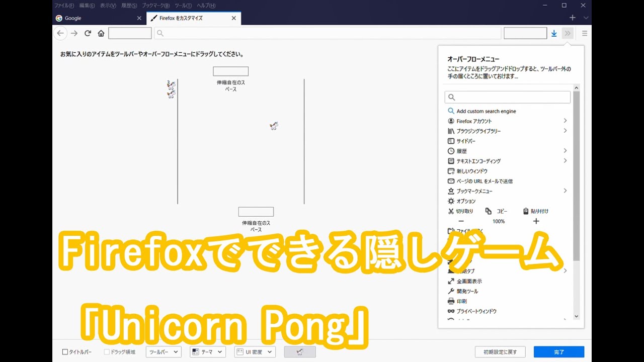
Task: Close the Google tab
Action: point(139,18)
